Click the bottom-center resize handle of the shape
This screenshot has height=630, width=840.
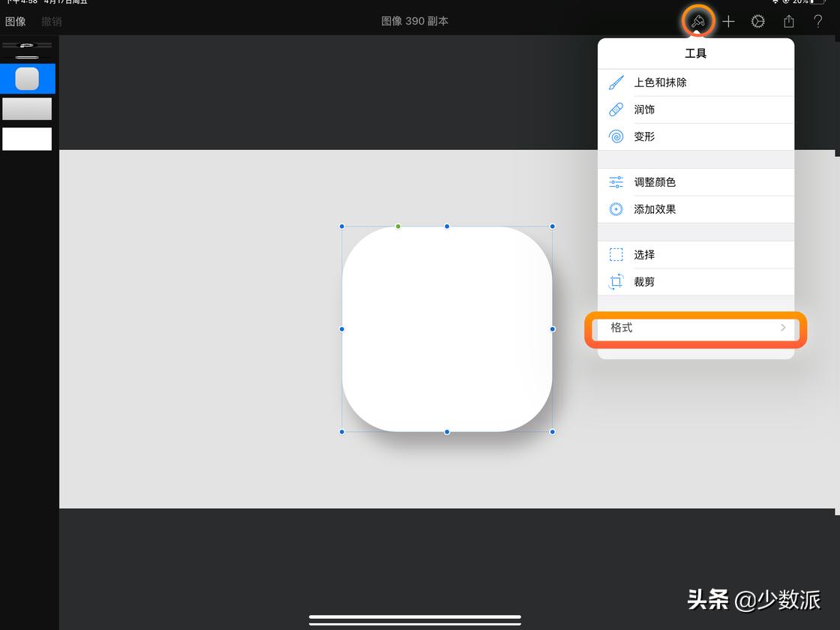[x=447, y=432]
